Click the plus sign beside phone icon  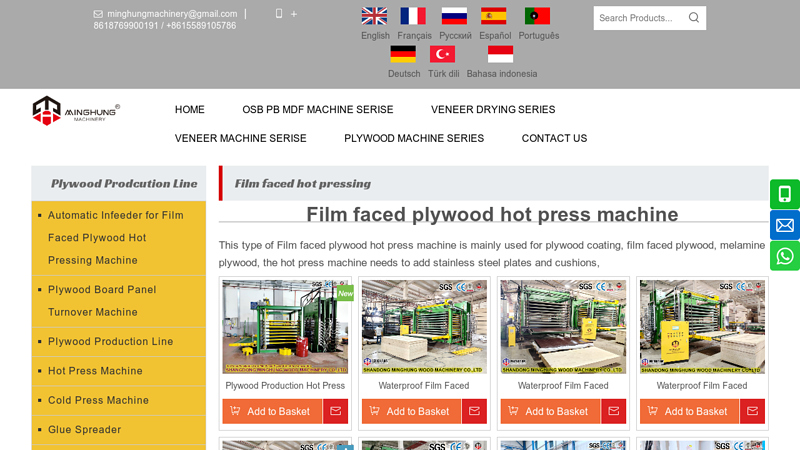coord(294,14)
